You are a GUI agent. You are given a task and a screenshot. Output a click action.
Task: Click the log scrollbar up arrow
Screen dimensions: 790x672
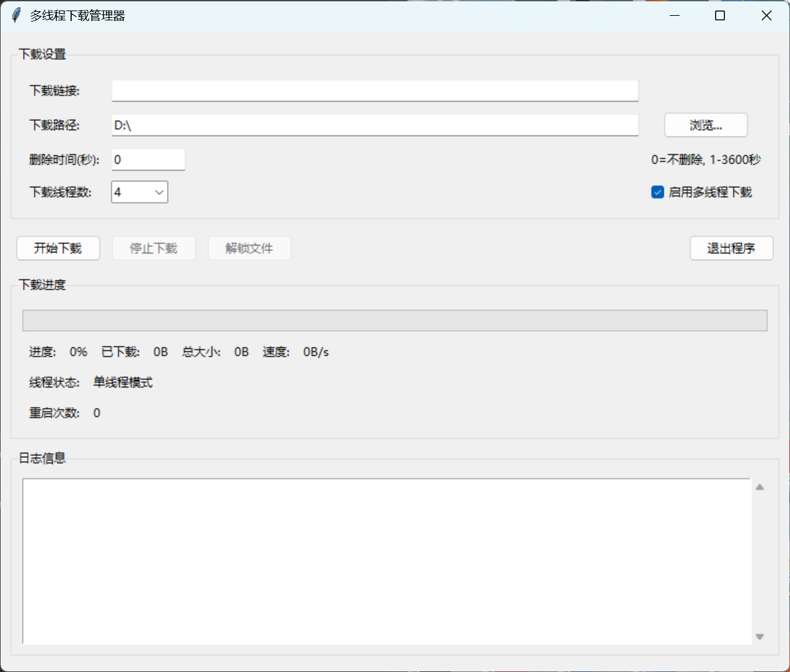coord(760,487)
